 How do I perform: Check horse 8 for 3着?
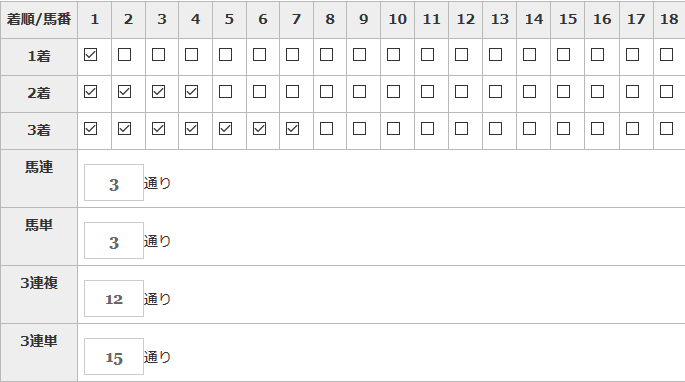(x=326, y=129)
